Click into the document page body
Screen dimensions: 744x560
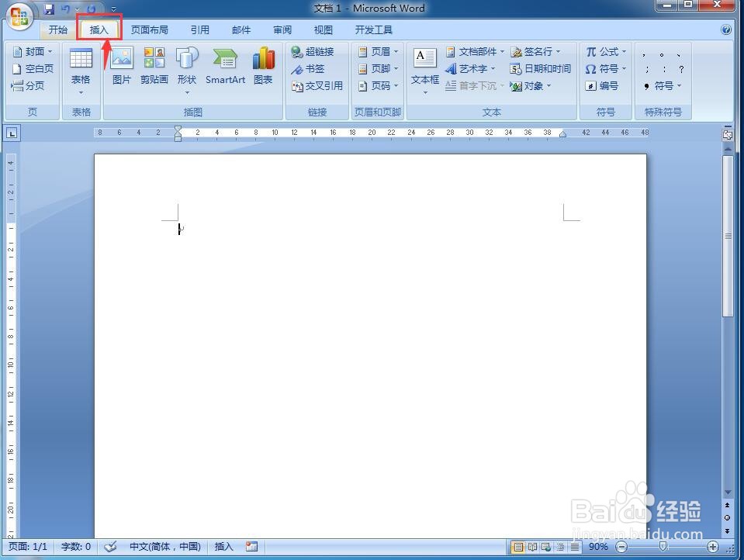(x=370, y=346)
